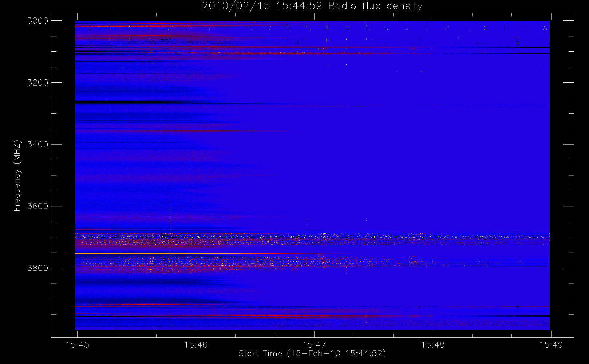Click the 15:47 time tick label

point(314,345)
